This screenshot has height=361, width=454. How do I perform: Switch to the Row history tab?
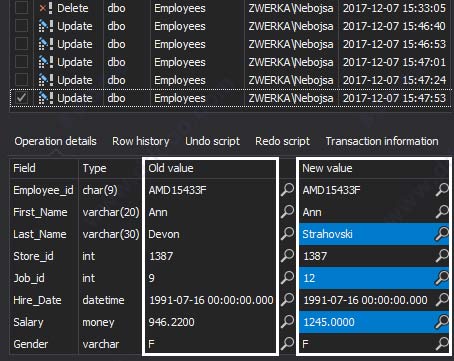click(141, 141)
